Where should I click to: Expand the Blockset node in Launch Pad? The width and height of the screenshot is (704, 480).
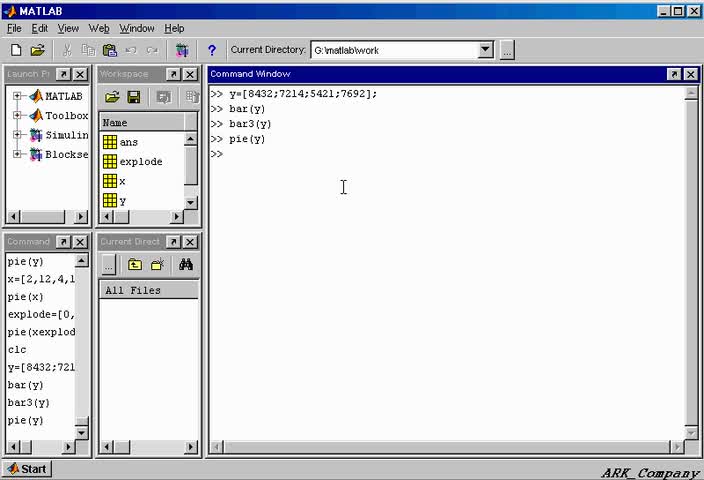point(17,154)
